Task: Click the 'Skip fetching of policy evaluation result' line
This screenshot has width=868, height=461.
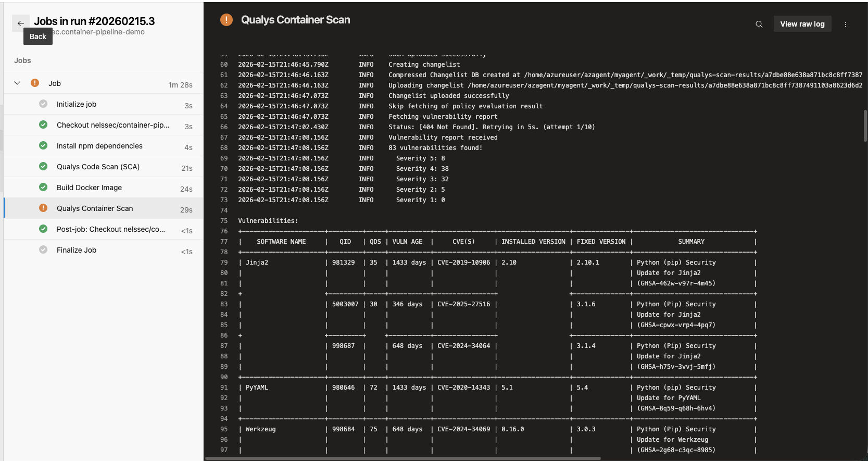Action: (466, 106)
